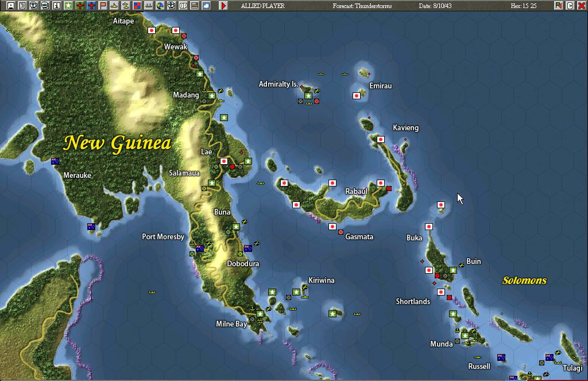Select the Allied star base at Kiriwina

click(x=296, y=292)
